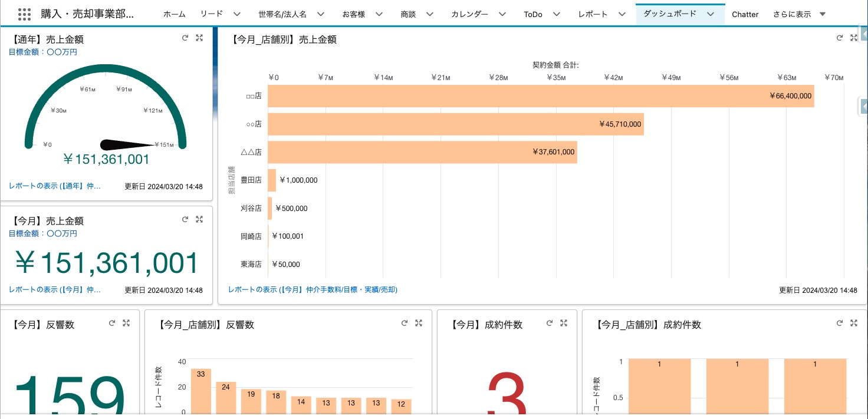This screenshot has width=868, height=419.
Task: Go to the ホーム tab
Action: coord(175,14)
